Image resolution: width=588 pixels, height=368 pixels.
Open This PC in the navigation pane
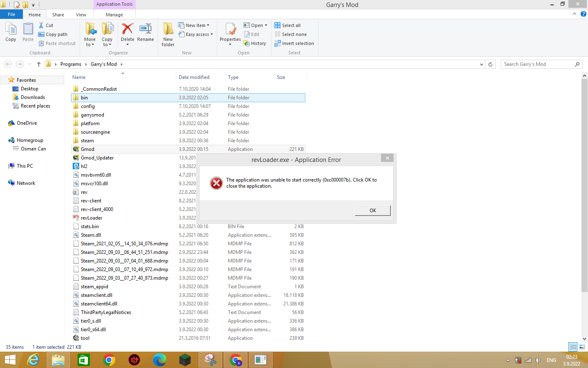(x=24, y=166)
